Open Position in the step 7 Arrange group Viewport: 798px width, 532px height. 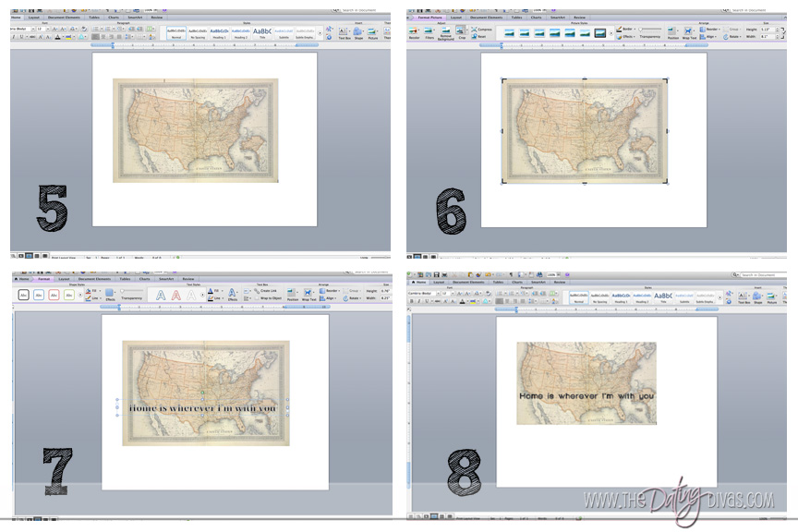click(293, 296)
